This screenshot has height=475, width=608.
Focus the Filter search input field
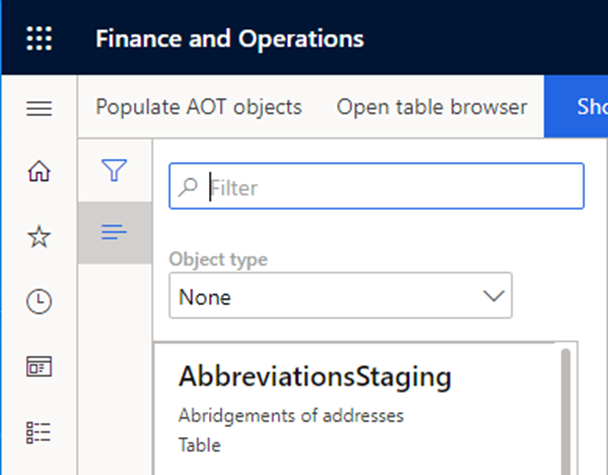(377, 186)
